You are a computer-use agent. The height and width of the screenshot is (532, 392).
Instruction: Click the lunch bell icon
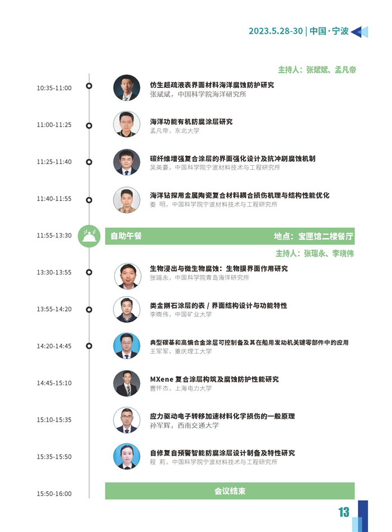click(89, 236)
